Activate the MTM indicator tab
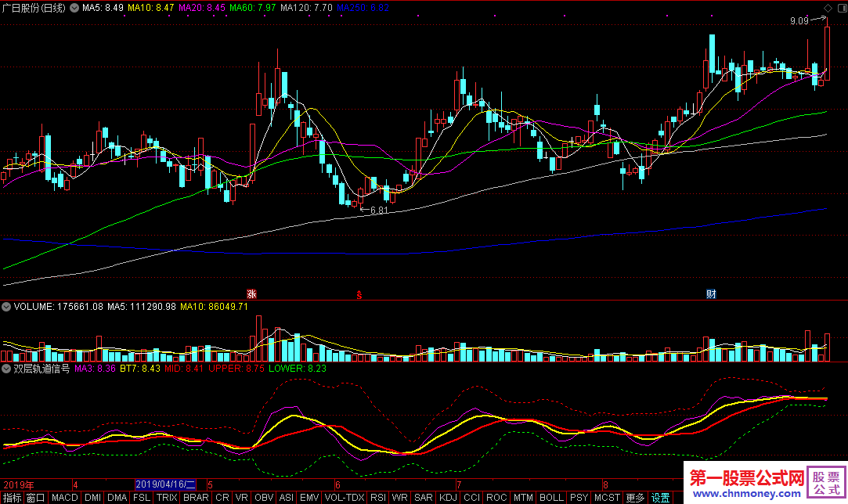 coord(523,498)
